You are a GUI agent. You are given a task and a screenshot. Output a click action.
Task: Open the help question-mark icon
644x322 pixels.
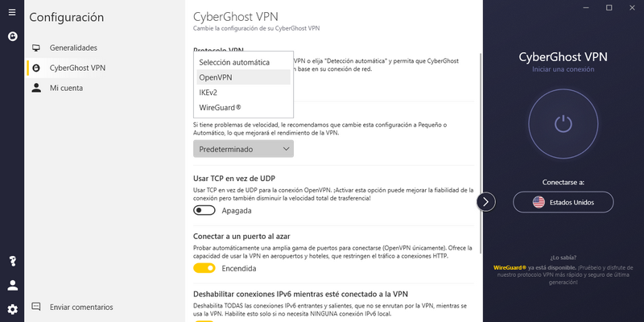point(12,261)
